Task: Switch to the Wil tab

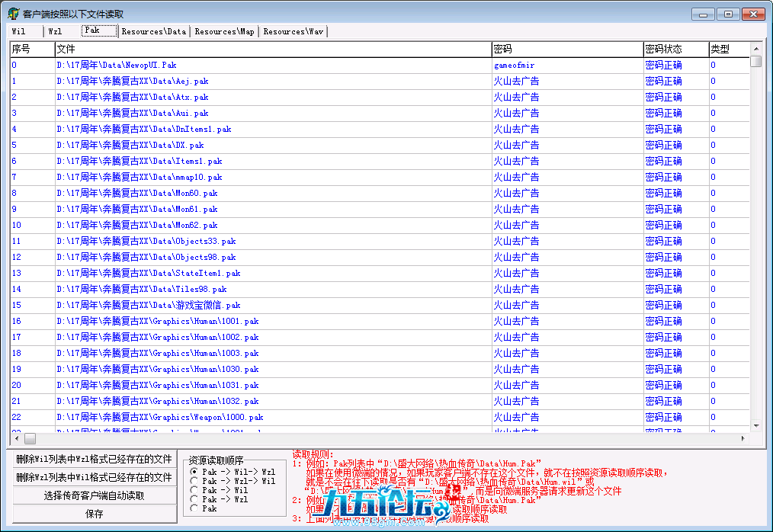Action: coord(19,31)
